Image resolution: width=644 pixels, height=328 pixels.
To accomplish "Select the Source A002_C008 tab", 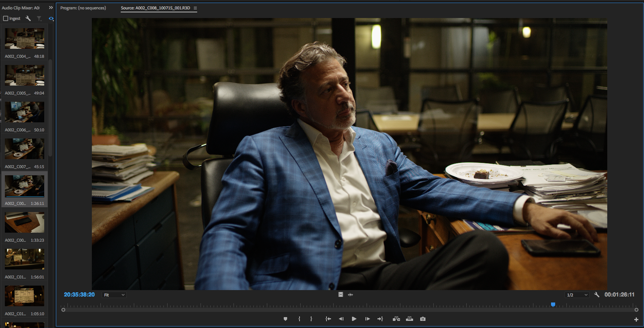I will [155, 8].
